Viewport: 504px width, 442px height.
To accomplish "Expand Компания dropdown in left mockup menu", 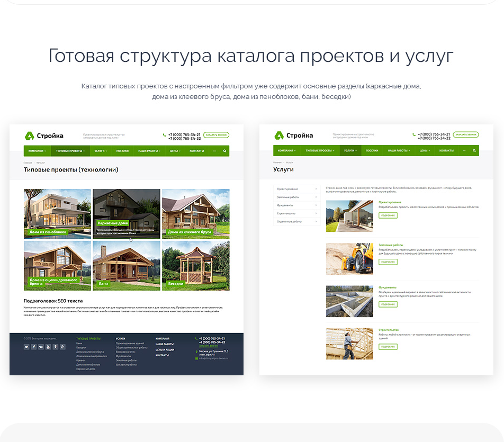I will pos(37,151).
